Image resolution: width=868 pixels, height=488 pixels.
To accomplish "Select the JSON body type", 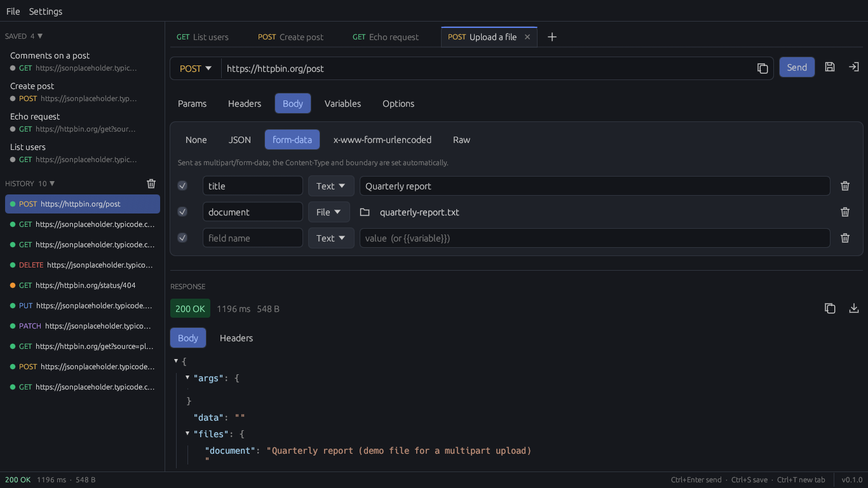I will [240, 140].
